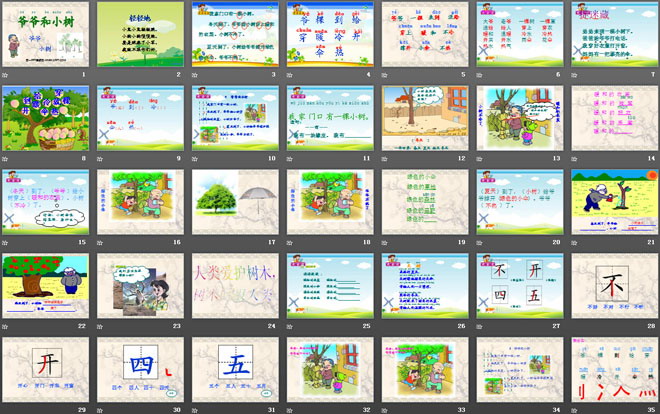Click animation star icon under slide 14
Screen dimensions: 660x414
coord(574,159)
